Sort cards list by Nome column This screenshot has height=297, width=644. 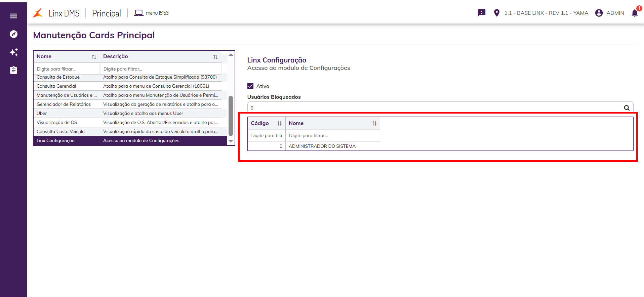point(94,57)
